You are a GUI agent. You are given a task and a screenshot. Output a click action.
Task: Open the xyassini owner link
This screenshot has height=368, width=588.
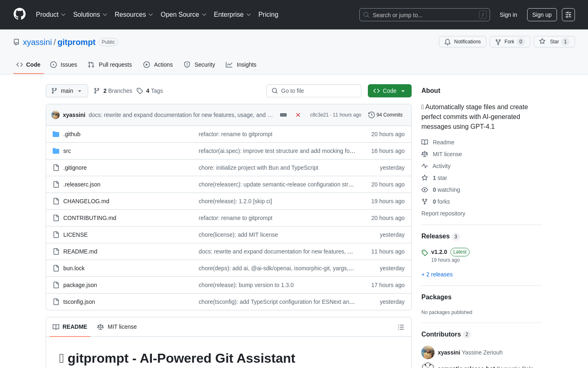[37, 42]
